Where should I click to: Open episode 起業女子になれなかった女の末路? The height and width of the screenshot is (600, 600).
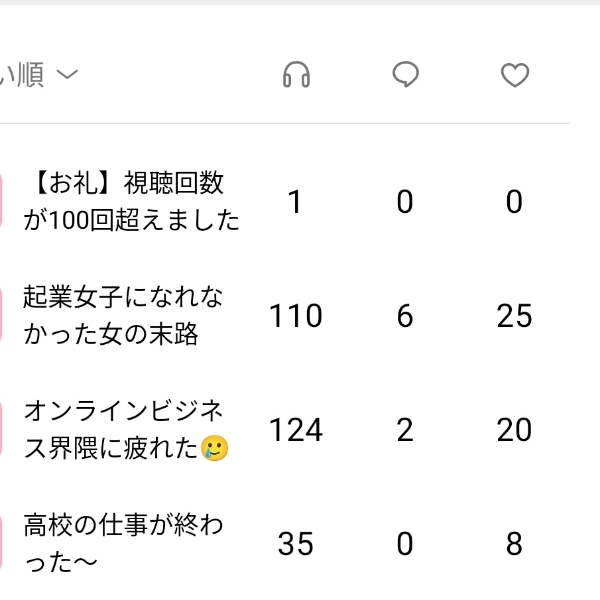(124, 315)
